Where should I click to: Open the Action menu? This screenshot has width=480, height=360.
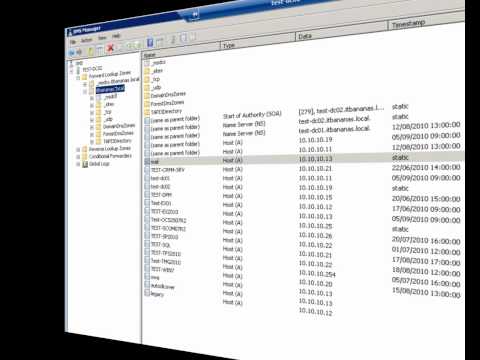coord(86,40)
